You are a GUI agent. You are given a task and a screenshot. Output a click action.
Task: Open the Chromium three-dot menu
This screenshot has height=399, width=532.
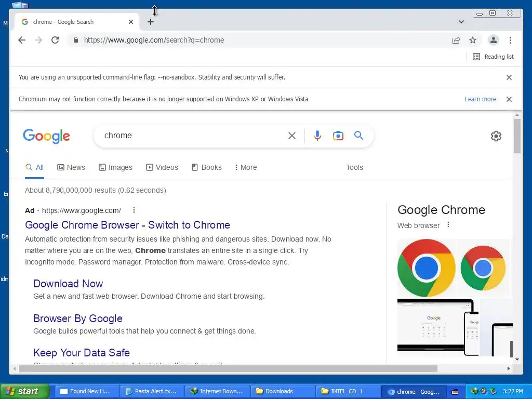510,40
